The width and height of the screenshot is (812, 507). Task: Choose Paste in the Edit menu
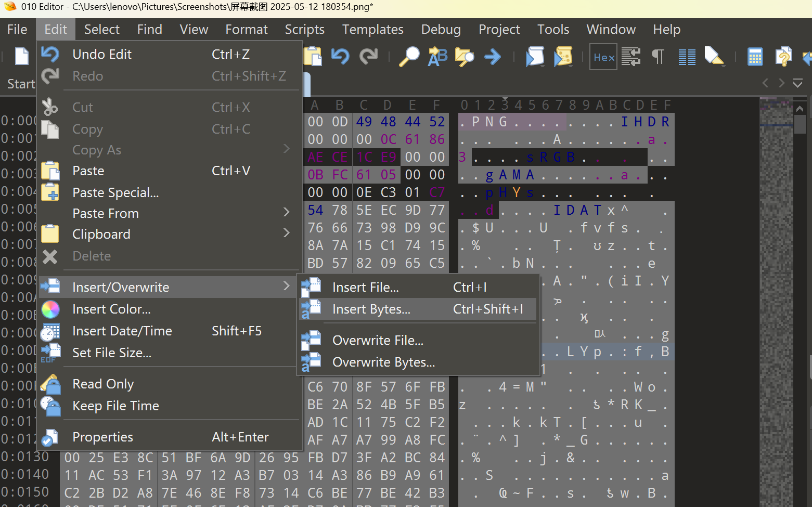point(170,171)
